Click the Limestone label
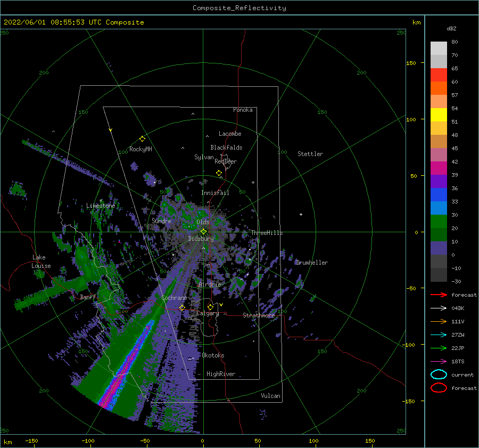The image size is (479, 448). (101, 206)
